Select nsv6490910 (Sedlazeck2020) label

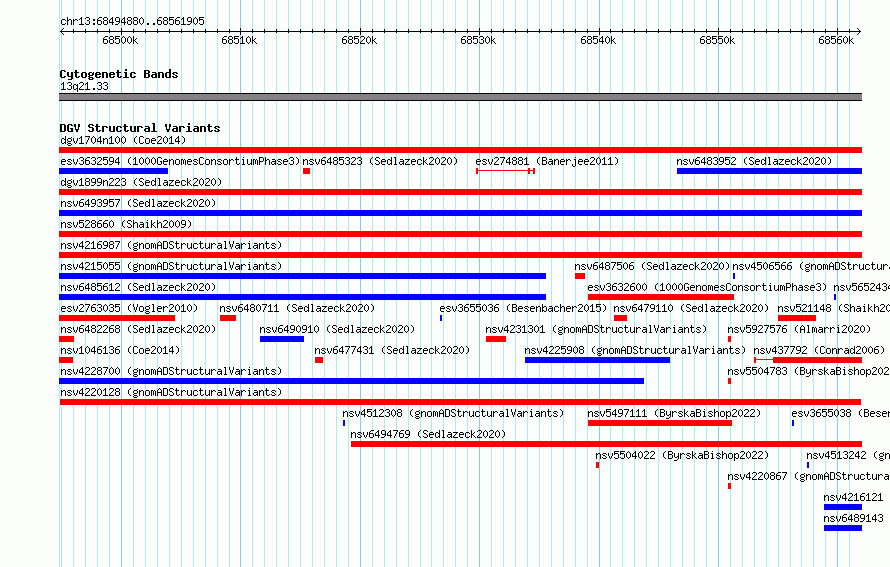[x=337, y=329]
